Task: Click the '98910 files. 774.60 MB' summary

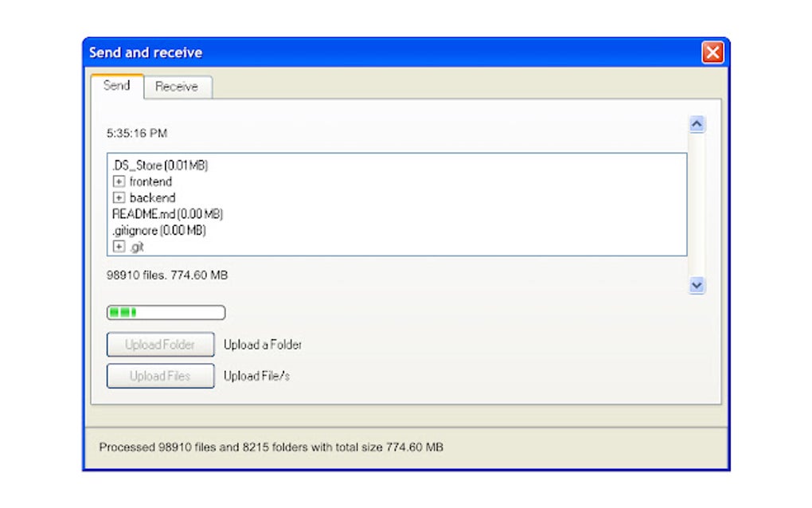Action: tap(167, 275)
